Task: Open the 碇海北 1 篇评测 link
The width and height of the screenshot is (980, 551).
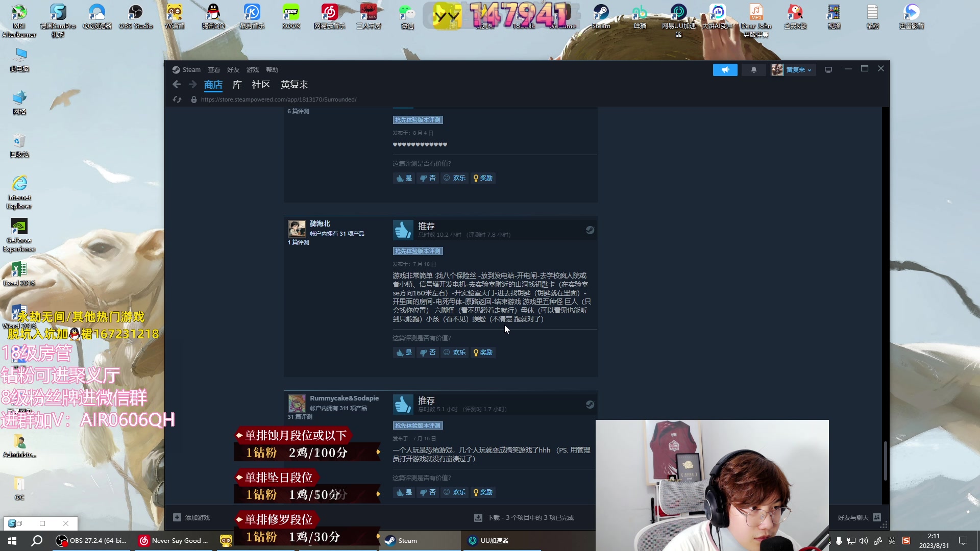Action: pyautogui.click(x=299, y=242)
